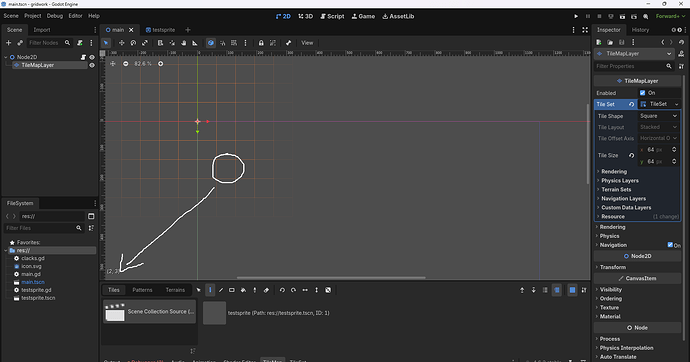Switch to the Patterns tab

[x=142, y=290]
